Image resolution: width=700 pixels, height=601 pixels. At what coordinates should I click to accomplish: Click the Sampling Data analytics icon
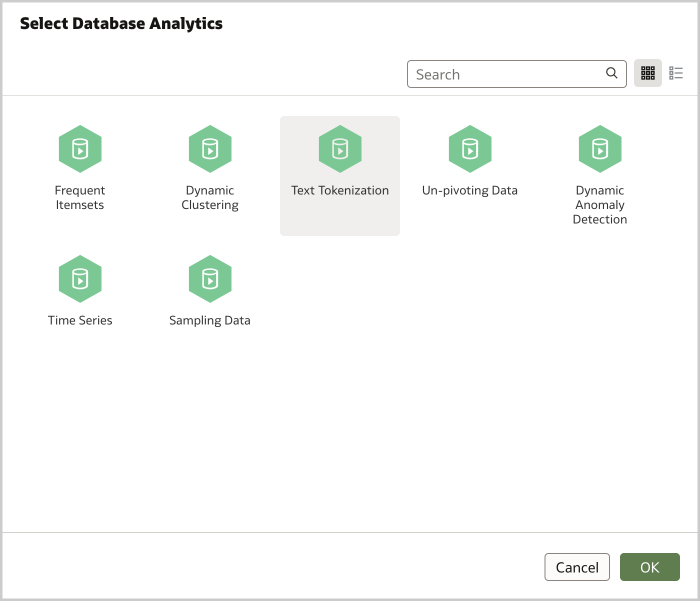click(210, 279)
